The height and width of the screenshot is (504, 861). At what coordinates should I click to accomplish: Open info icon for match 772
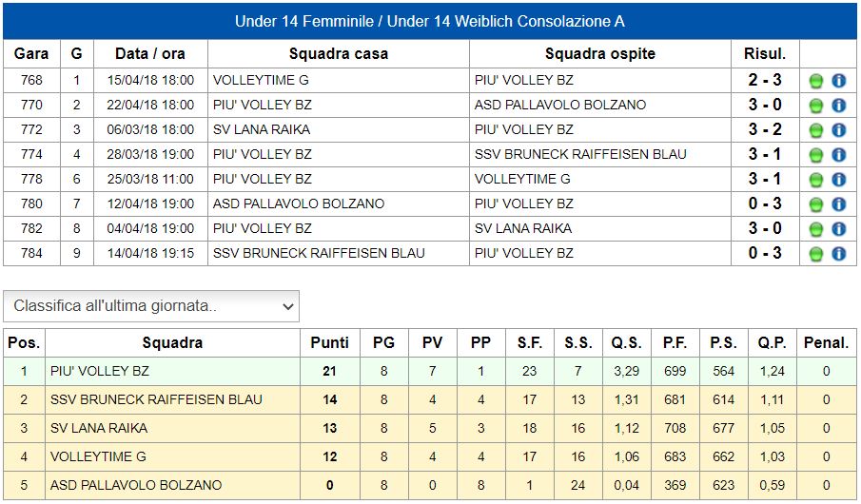pos(838,130)
